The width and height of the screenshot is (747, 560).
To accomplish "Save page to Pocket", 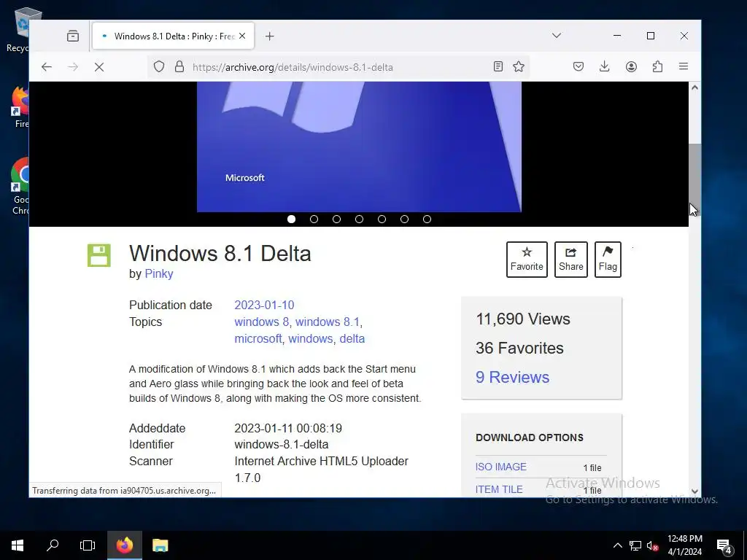I will pyautogui.click(x=578, y=66).
